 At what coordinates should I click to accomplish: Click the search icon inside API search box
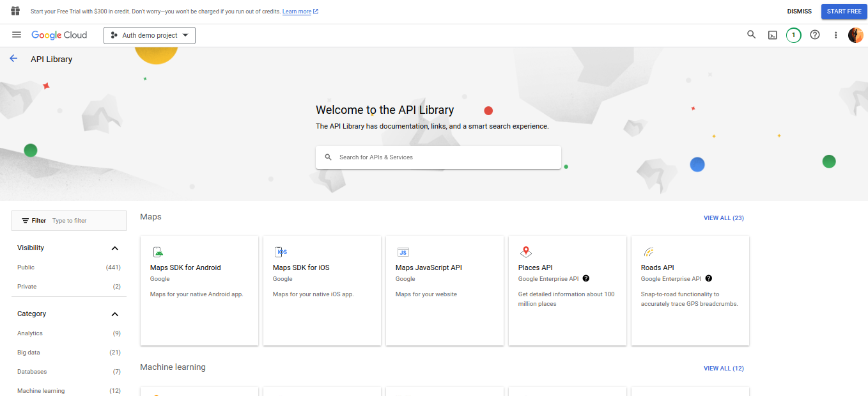click(329, 157)
